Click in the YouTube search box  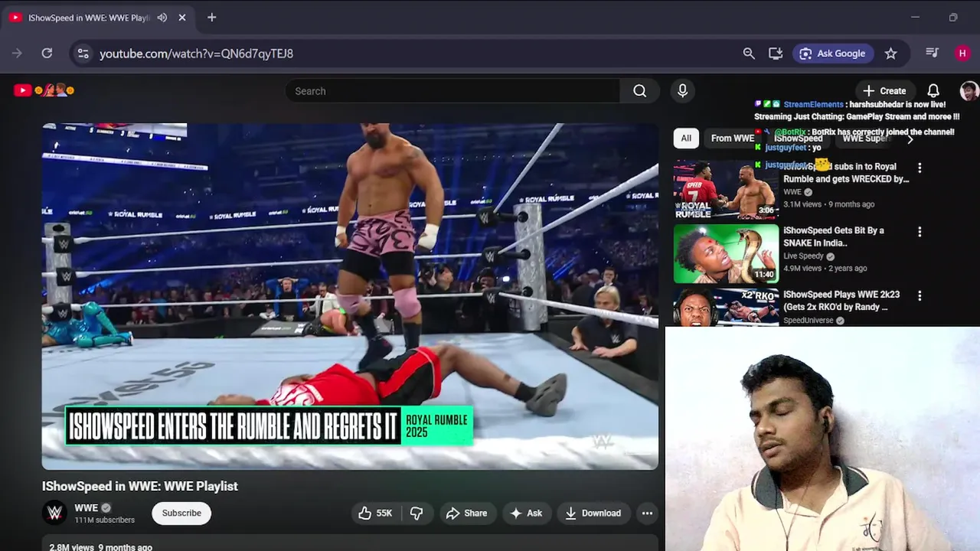pyautogui.click(x=452, y=90)
